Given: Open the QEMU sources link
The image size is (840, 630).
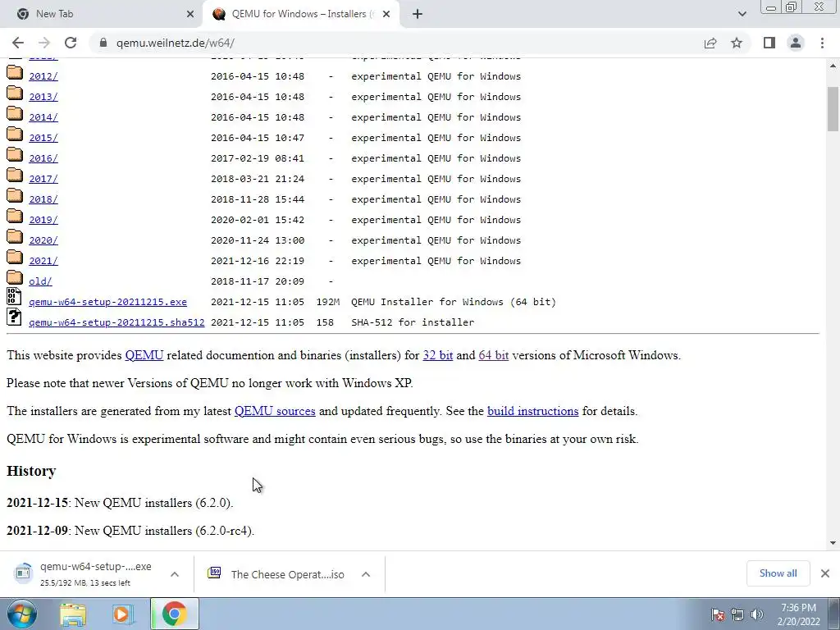Looking at the screenshot, I should pyautogui.click(x=275, y=411).
